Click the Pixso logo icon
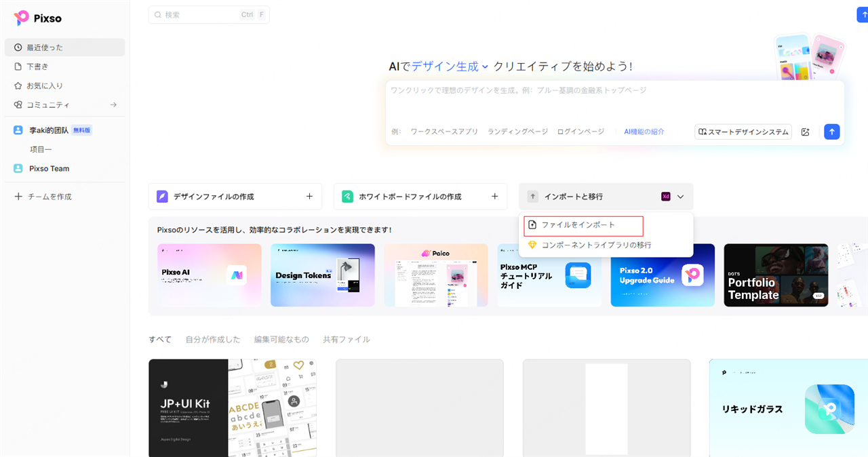868x457 pixels. [22, 18]
